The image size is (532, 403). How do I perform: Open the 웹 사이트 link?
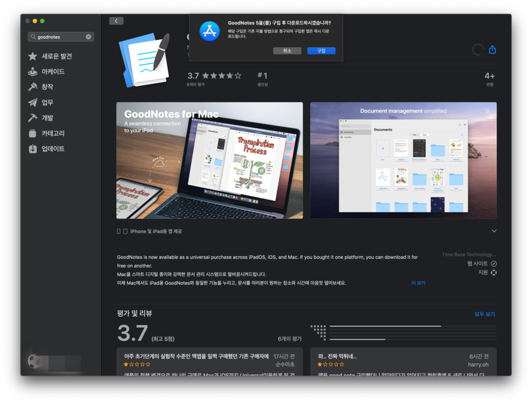(482, 264)
